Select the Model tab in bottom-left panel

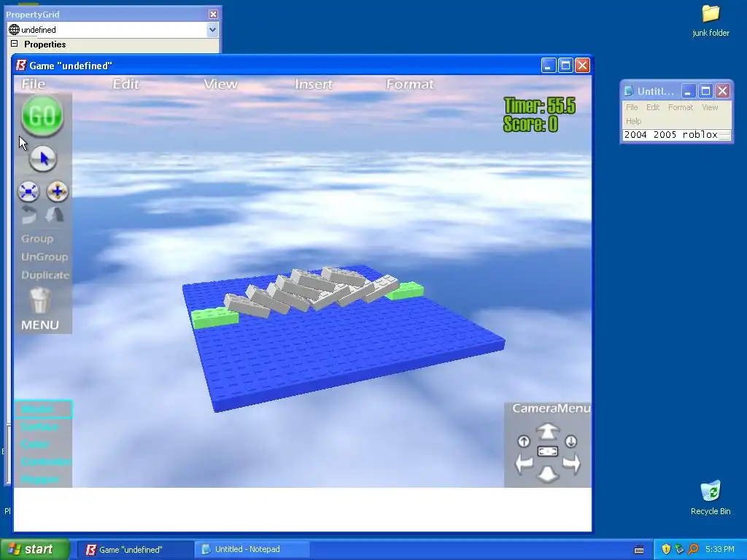(43, 409)
